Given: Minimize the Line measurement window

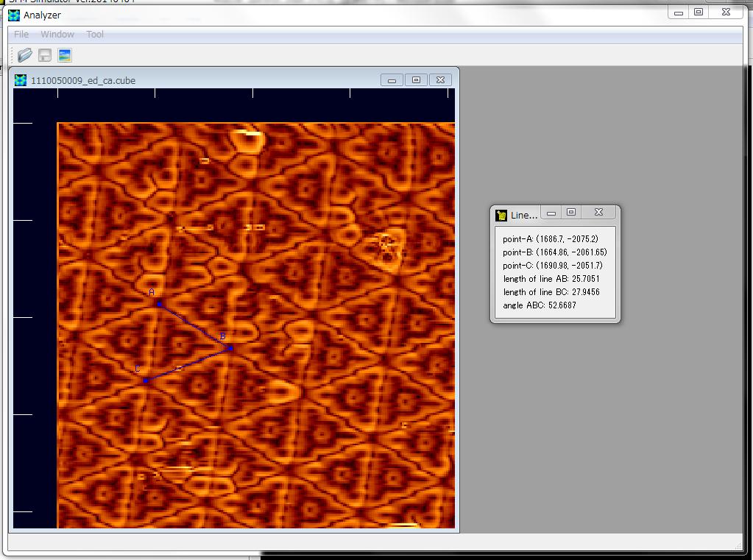Looking at the screenshot, I should click(551, 213).
